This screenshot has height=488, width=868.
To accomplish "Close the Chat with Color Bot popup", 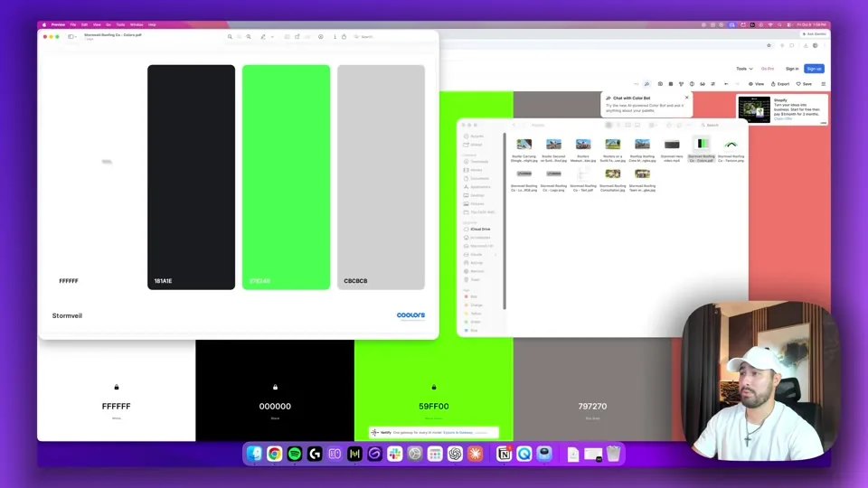I will pos(687,98).
